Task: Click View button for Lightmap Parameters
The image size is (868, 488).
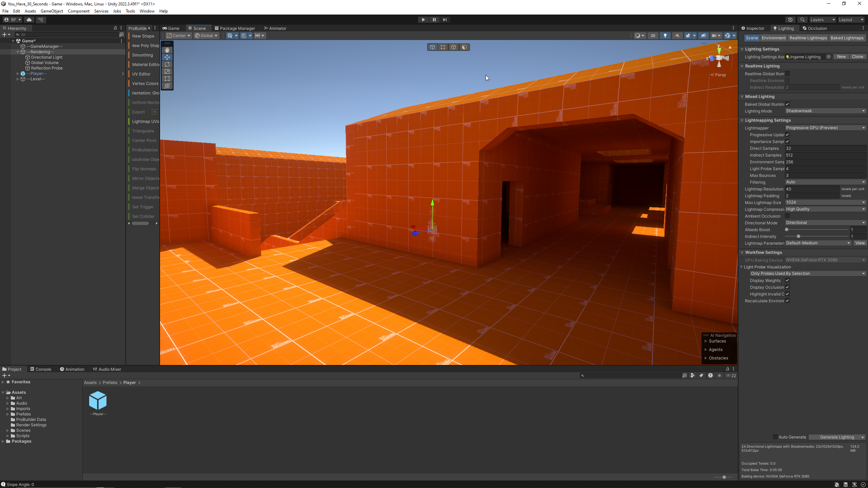Action: click(860, 243)
